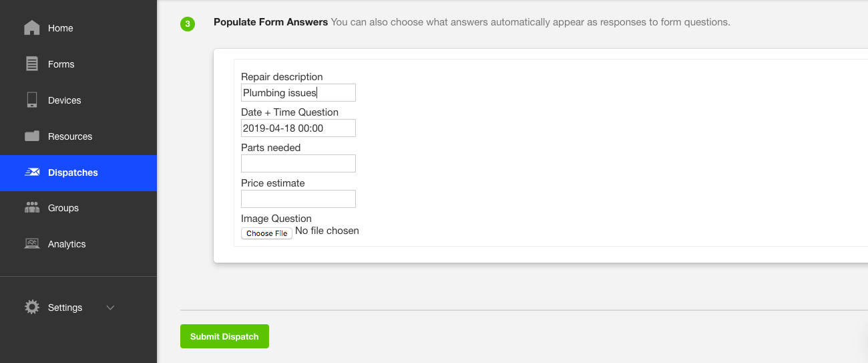Click the Resources folder icon
Image resolution: width=868 pixels, height=363 pixels.
[x=31, y=136]
